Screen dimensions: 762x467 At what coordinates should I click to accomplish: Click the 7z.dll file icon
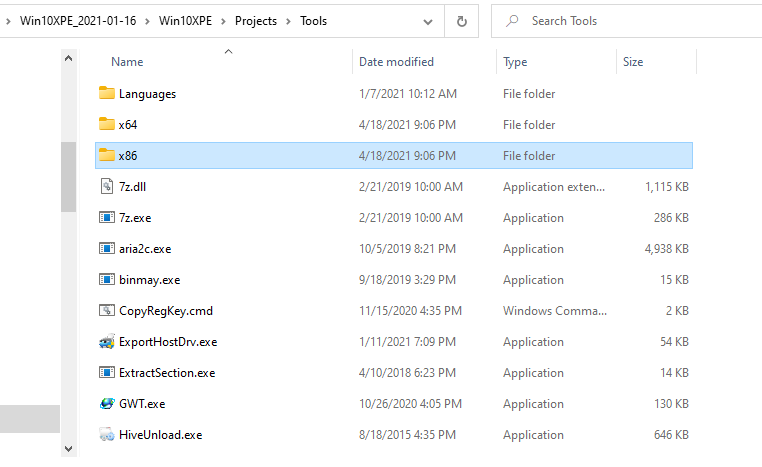(106, 186)
